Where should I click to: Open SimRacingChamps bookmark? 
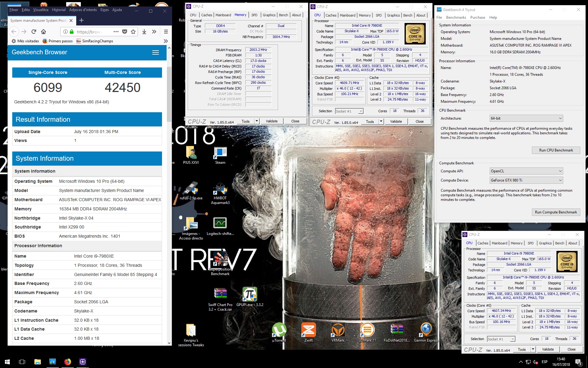[x=95, y=41]
